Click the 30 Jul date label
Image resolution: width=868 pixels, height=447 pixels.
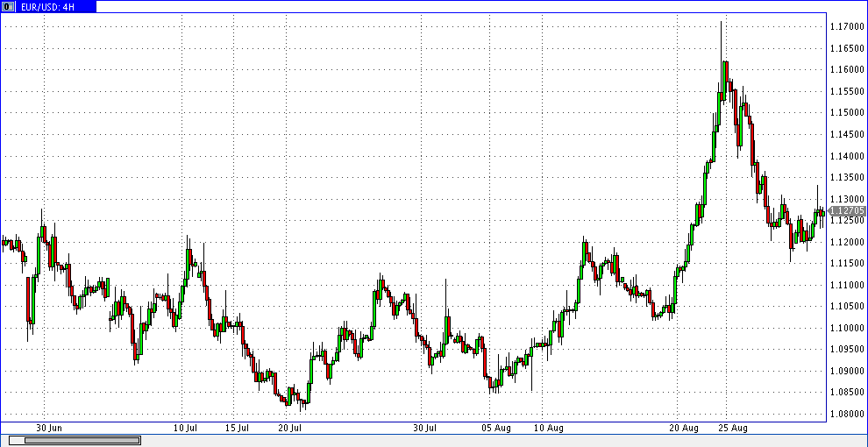coord(425,429)
